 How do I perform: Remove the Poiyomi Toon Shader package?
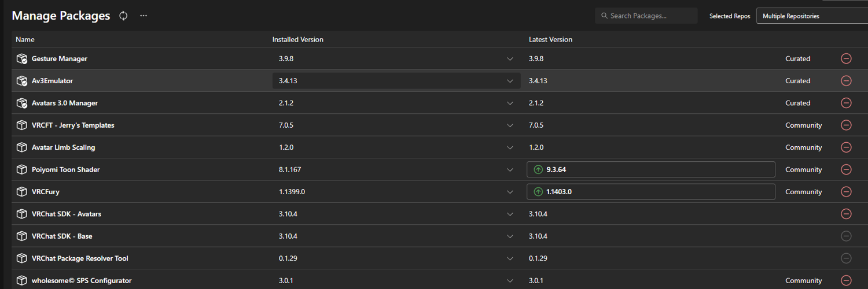tap(846, 169)
